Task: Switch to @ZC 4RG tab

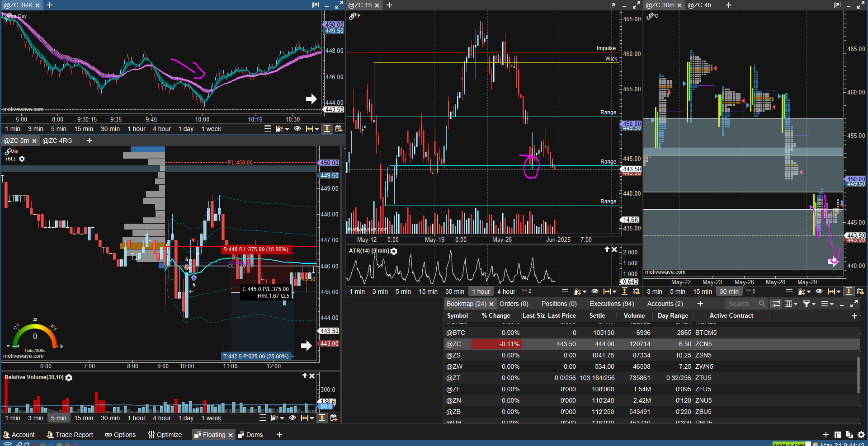Action: pos(57,141)
